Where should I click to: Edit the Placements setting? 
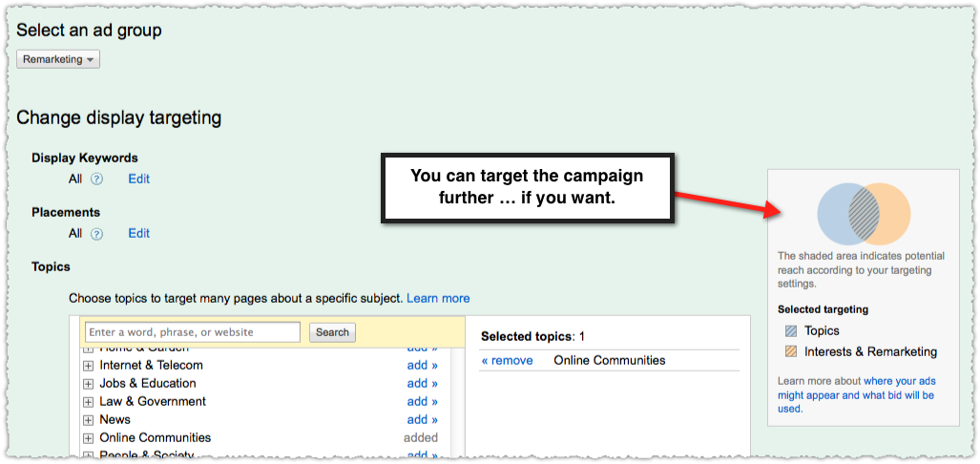point(138,233)
